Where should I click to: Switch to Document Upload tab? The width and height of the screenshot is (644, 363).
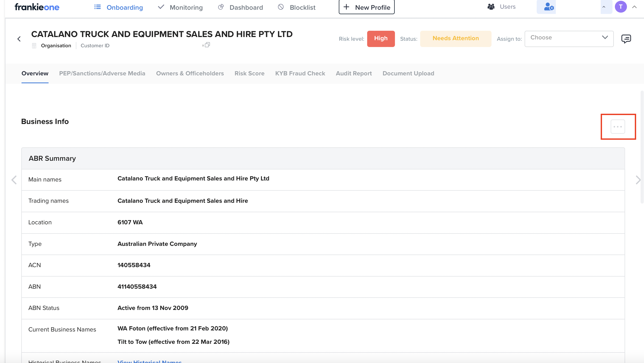pyautogui.click(x=408, y=74)
